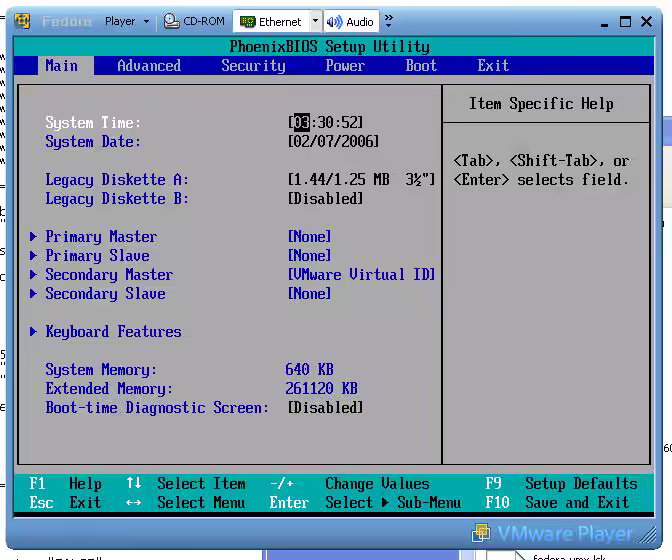Click the Legacy Diskette A value

tap(361, 179)
